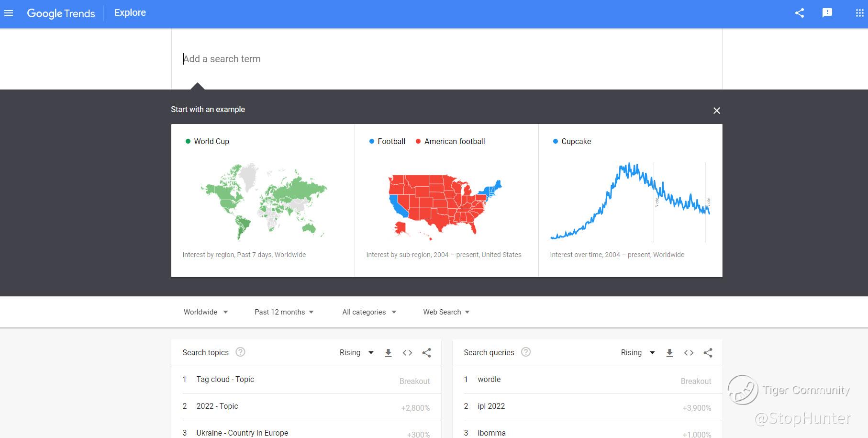This screenshot has width=868, height=438.
Task: Download the Search queries data
Action: click(x=669, y=353)
